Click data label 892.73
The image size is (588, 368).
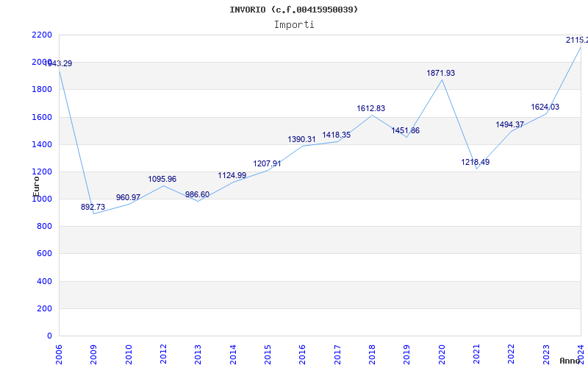93,207
